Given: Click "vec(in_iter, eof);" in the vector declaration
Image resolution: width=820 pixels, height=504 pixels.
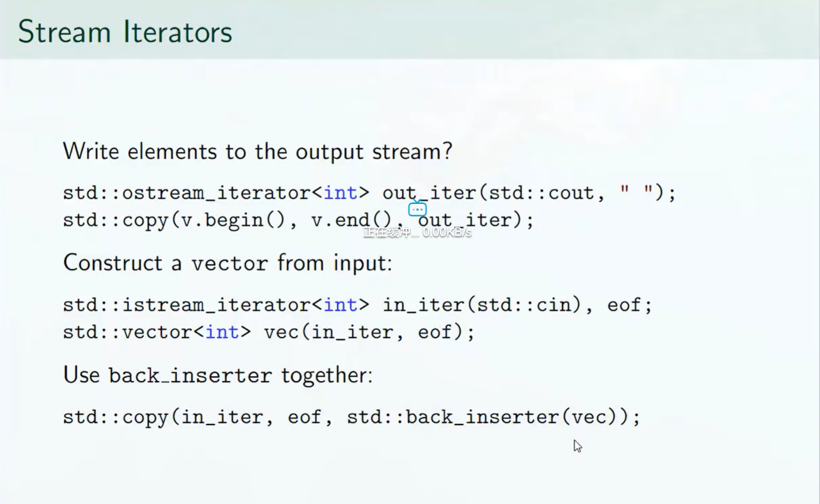Looking at the screenshot, I should [369, 332].
